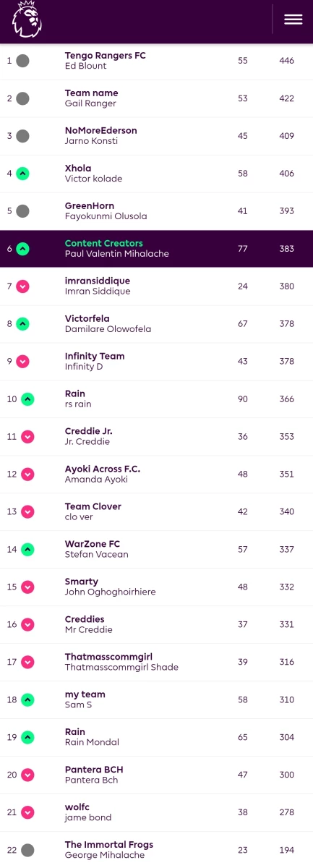This screenshot has height=868, width=313.
Task: Click green arrow on Content Creators row
Action: click(x=22, y=249)
